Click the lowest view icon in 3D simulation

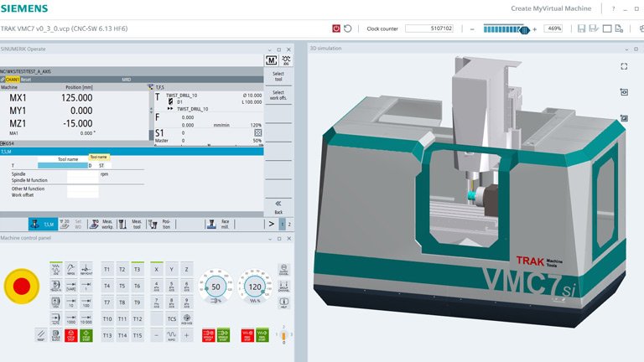click(x=624, y=118)
